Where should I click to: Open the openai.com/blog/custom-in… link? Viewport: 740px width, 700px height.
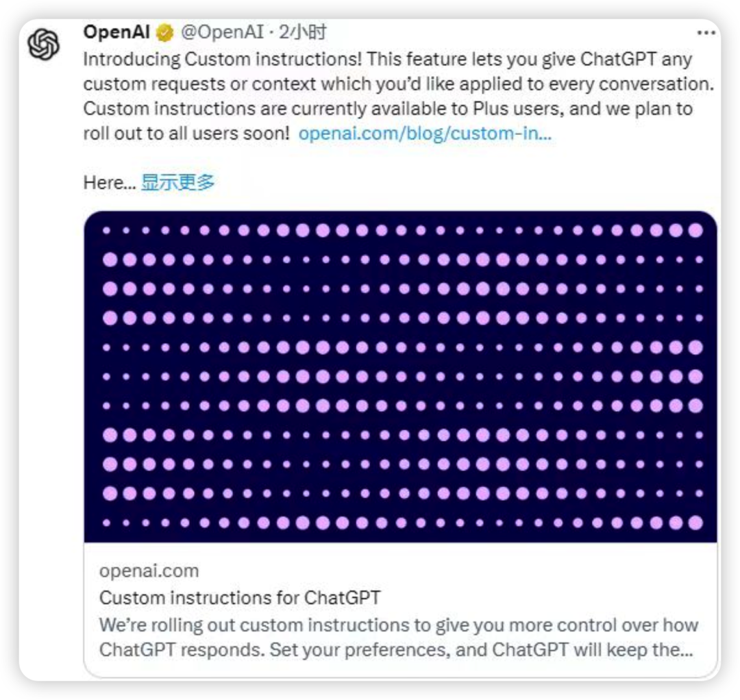[x=425, y=133]
